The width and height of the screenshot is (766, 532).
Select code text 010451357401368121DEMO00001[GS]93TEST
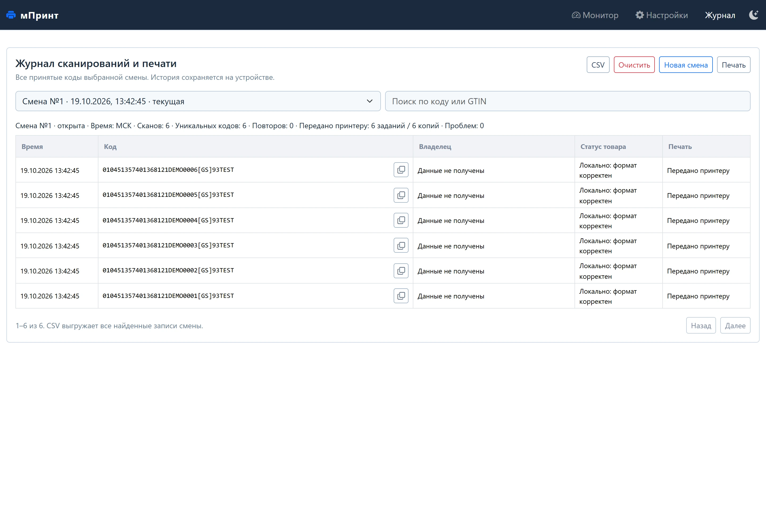168,296
